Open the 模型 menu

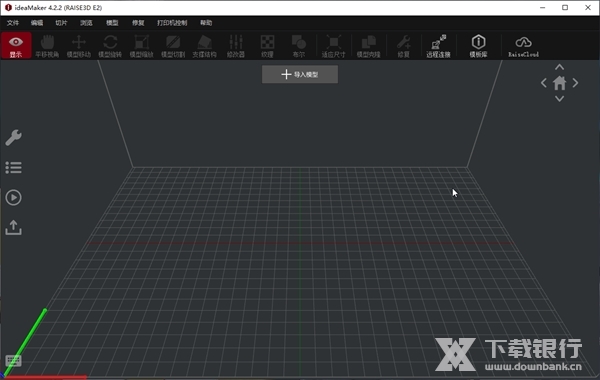(112, 23)
